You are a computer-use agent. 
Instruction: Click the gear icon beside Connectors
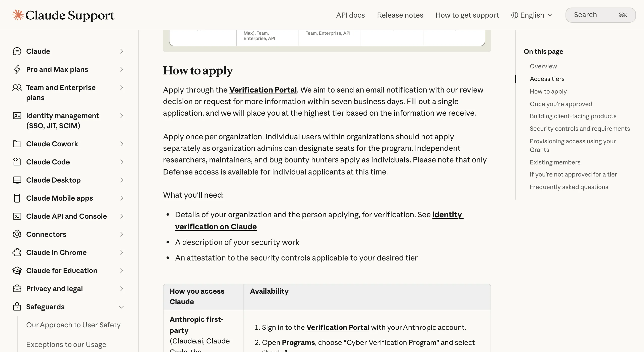[17, 234]
